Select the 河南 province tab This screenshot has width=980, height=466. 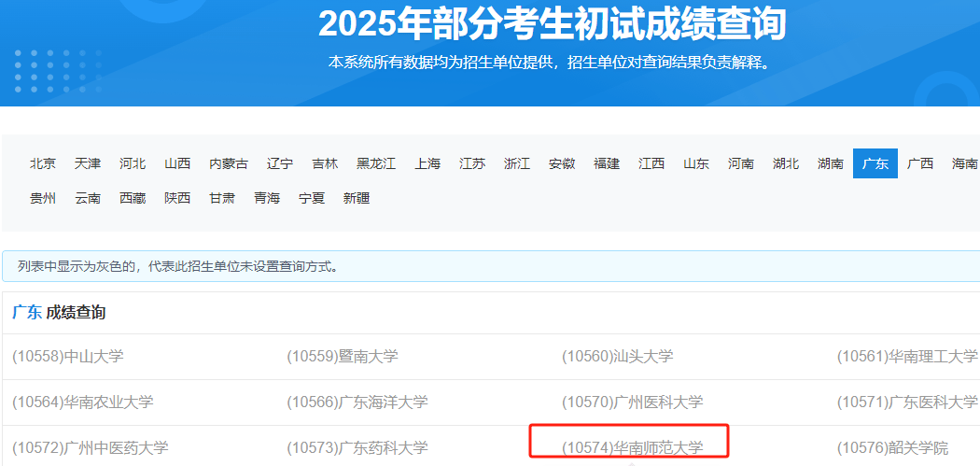741,163
